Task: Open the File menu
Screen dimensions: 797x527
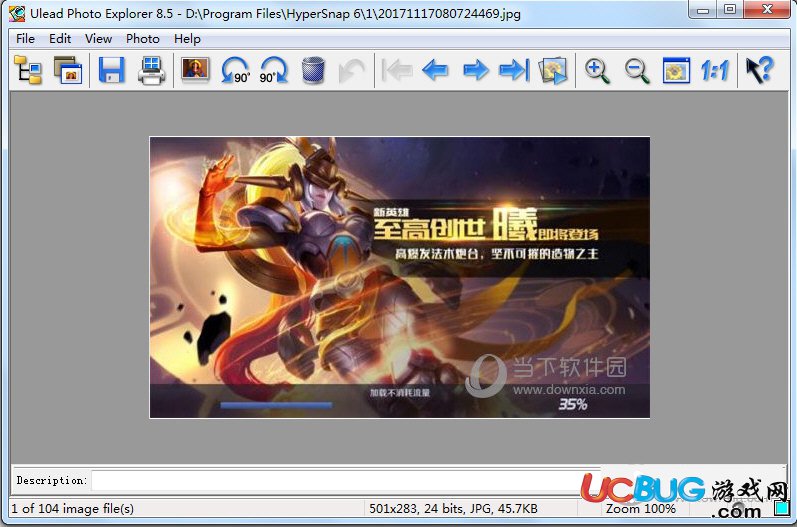Action: coord(25,39)
